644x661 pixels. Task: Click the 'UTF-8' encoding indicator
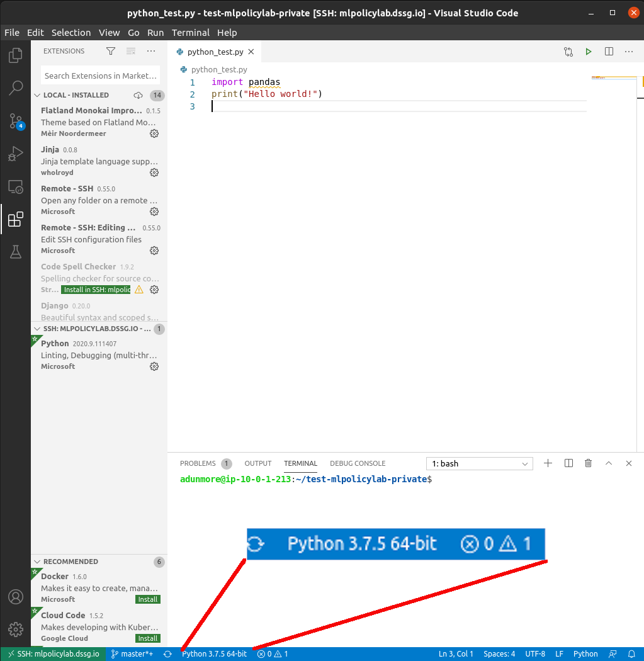pos(535,654)
